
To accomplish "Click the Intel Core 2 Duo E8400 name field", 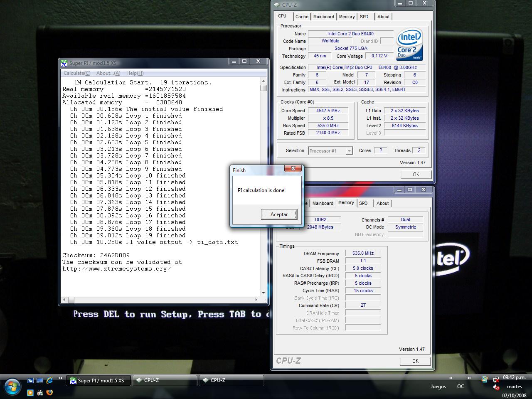I will point(351,34).
